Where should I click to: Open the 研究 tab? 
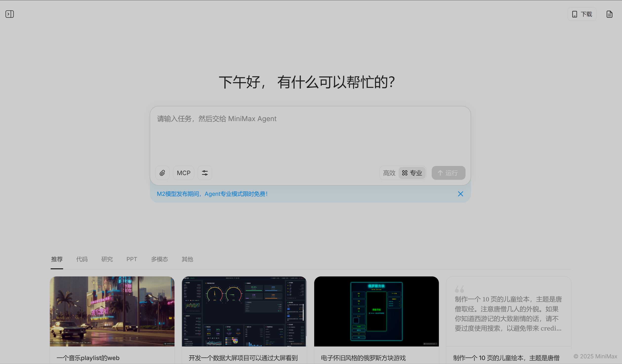[x=107, y=259]
